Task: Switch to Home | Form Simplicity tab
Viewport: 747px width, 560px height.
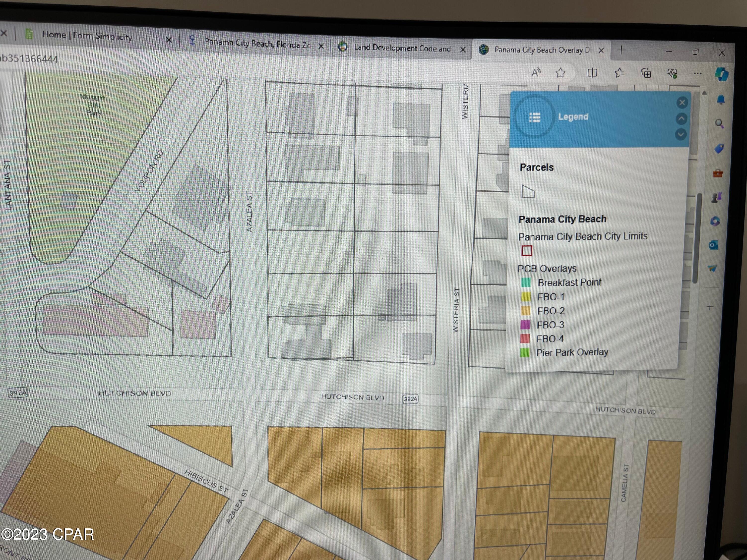Action: 87,36
